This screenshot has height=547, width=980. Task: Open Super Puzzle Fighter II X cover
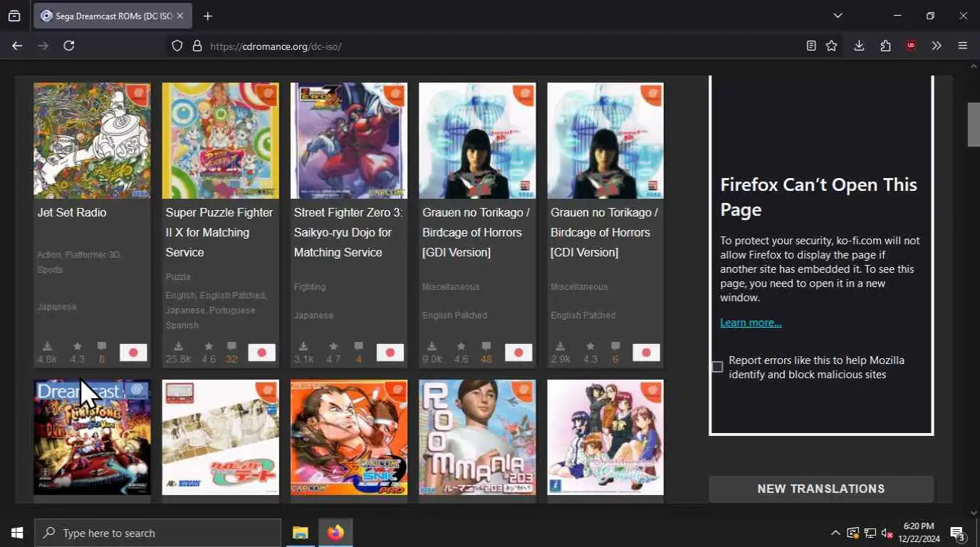point(220,140)
